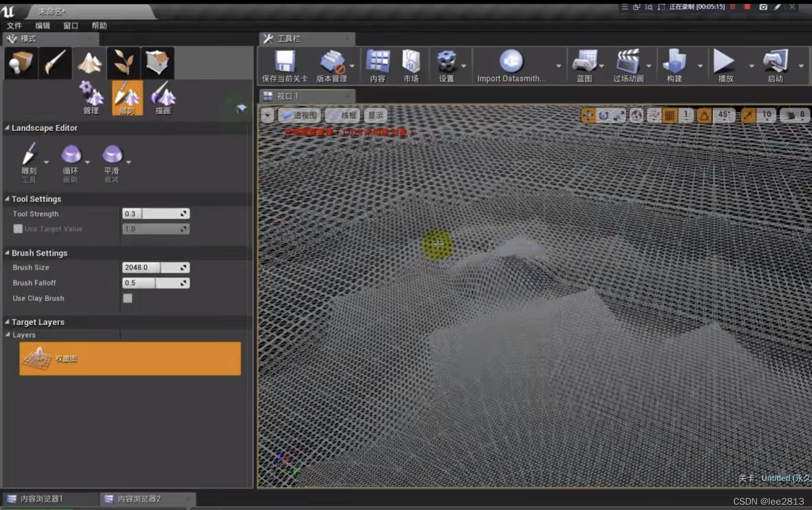Open the 设置 settings icon
The height and width of the screenshot is (510, 812).
(447, 66)
